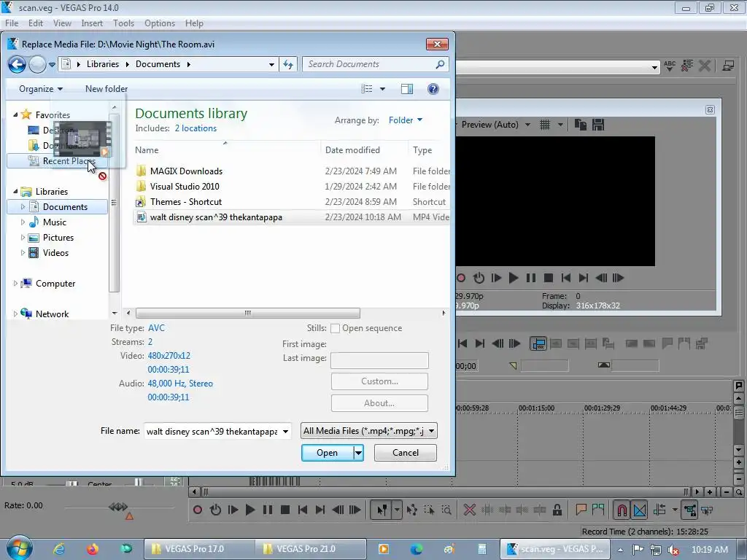Select the MAGIX Downloads folder
This screenshot has width=747, height=560.
(186, 171)
